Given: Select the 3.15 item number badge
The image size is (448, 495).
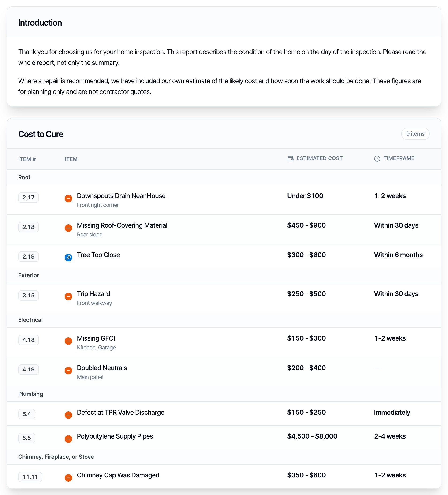Looking at the screenshot, I should point(29,295).
